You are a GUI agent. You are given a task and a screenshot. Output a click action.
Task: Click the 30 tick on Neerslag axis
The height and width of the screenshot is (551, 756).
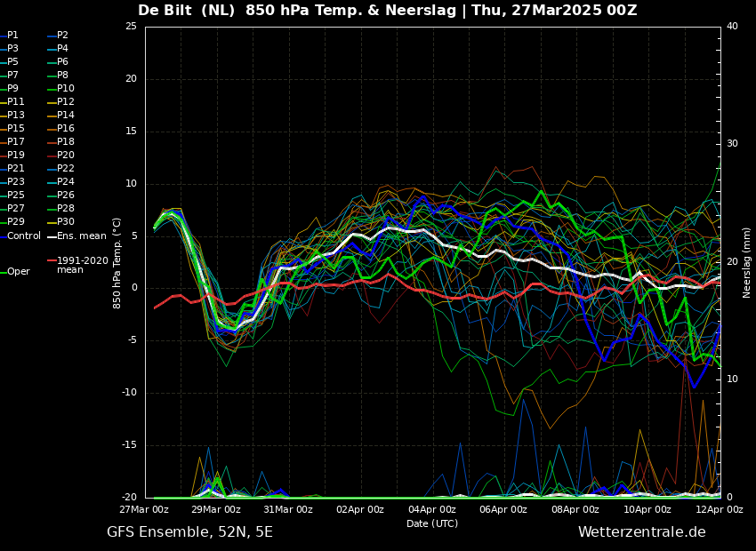[732, 144]
